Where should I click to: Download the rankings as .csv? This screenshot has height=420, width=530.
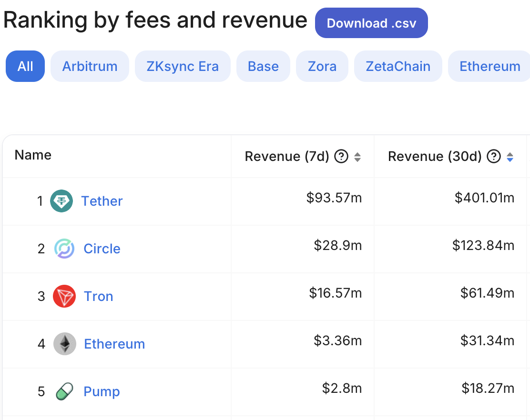pyautogui.click(x=371, y=23)
